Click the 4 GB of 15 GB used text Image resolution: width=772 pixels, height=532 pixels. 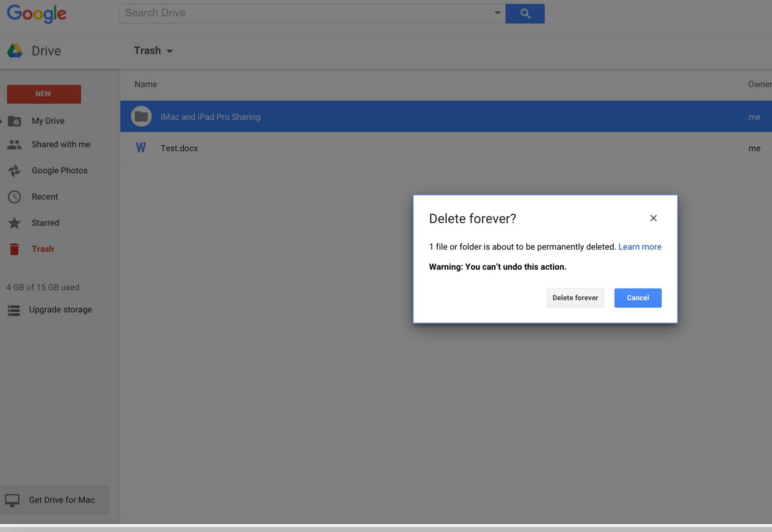coord(43,287)
